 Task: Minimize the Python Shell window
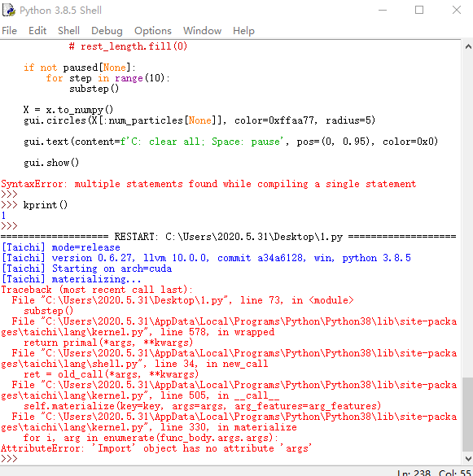tap(383, 10)
